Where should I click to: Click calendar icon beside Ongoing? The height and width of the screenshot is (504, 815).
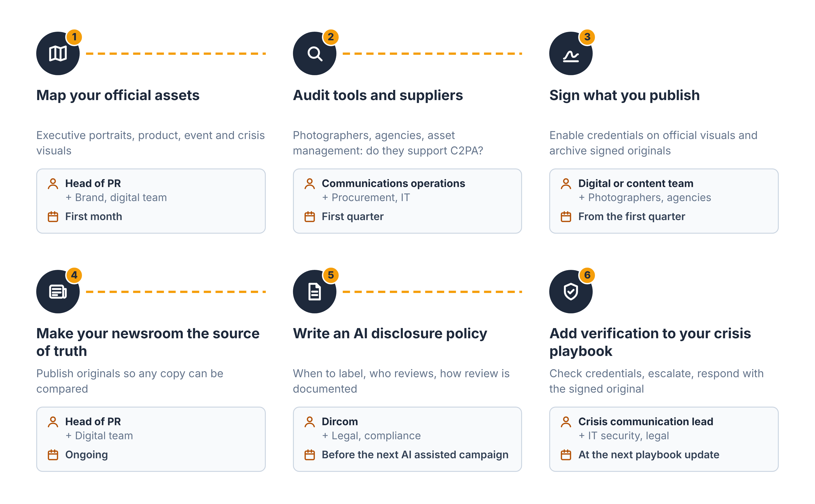click(x=53, y=455)
